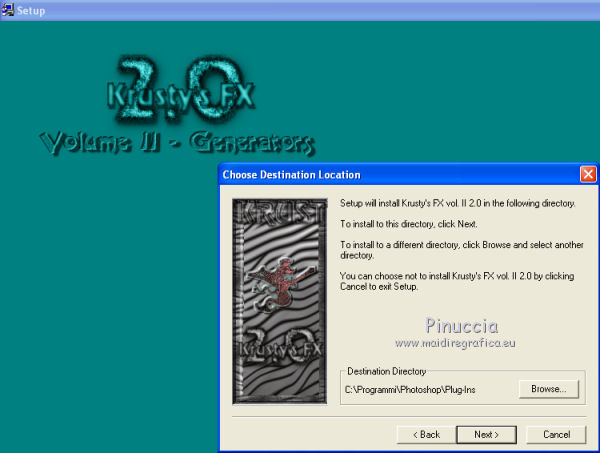Click the Krusty's FX installer side image
Screen dimensions: 600x453
click(x=280, y=301)
